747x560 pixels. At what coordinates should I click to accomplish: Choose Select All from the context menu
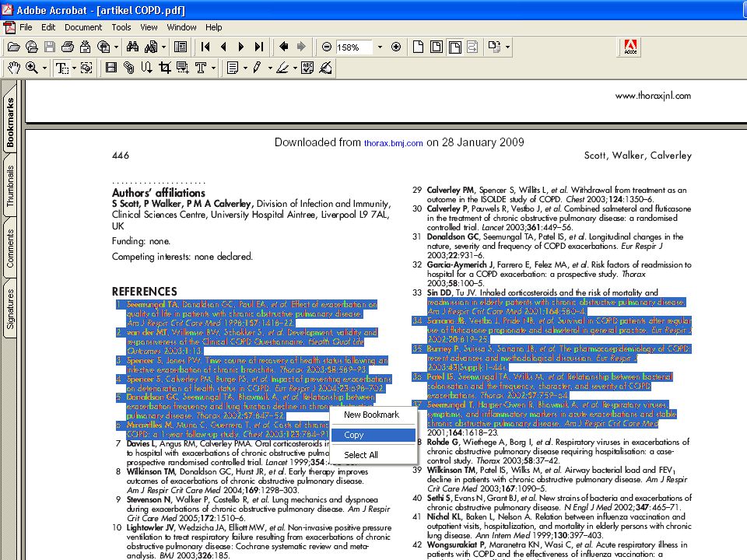click(x=373, y=455)
